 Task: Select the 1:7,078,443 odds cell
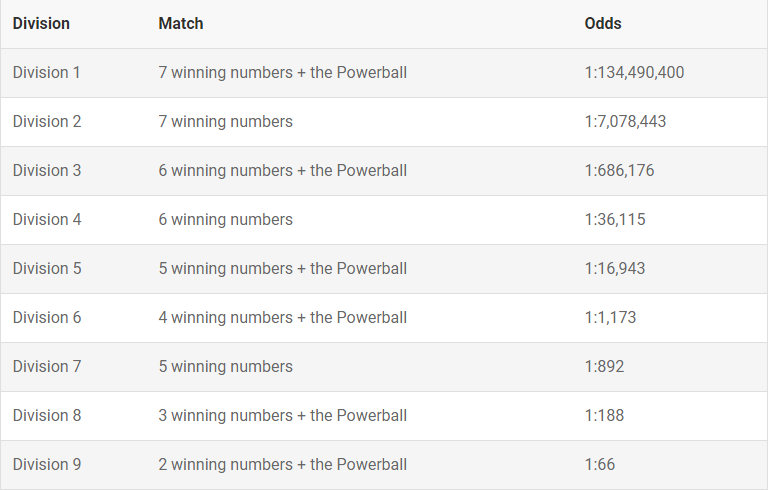[625, 121]
